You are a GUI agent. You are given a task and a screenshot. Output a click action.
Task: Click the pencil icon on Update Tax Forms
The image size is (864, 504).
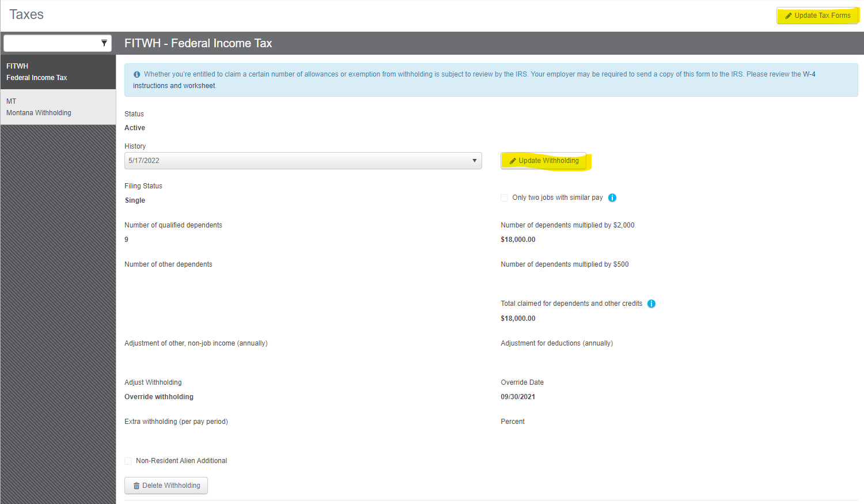(x=789, y=16)
